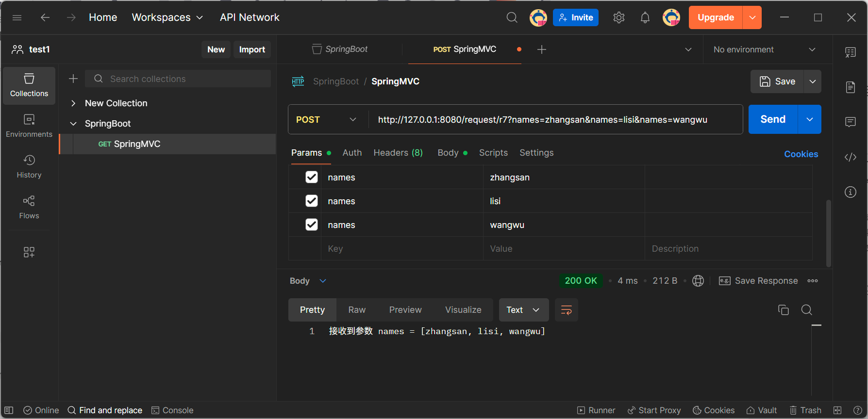Switch to the SpringBoot collection tab
Image resolution: width=868 pixels, height=419 pixels.
click(x=340, y=49)
